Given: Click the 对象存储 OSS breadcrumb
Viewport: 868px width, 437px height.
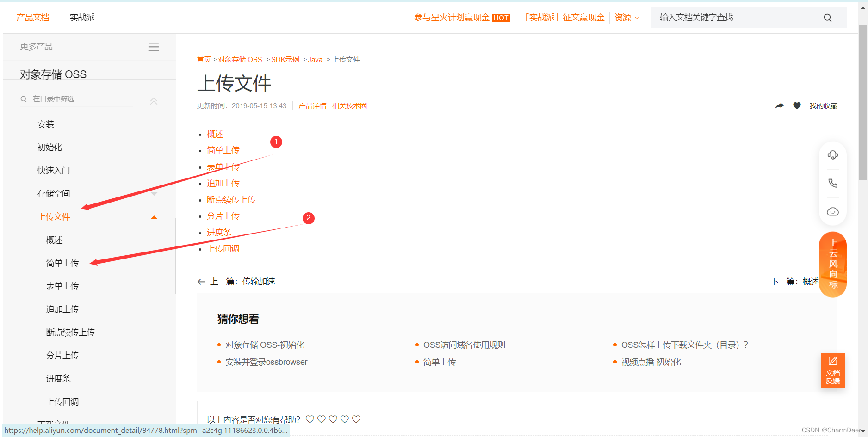Looking at the screenshot, I should [x=240, y=60].
